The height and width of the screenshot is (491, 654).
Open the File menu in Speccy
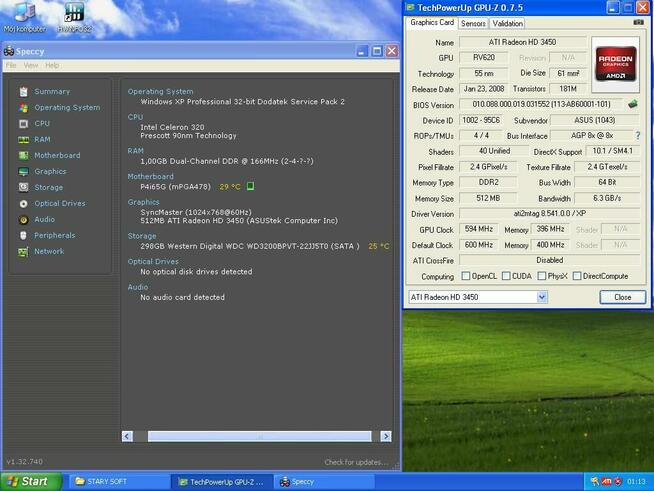[11, 65]
